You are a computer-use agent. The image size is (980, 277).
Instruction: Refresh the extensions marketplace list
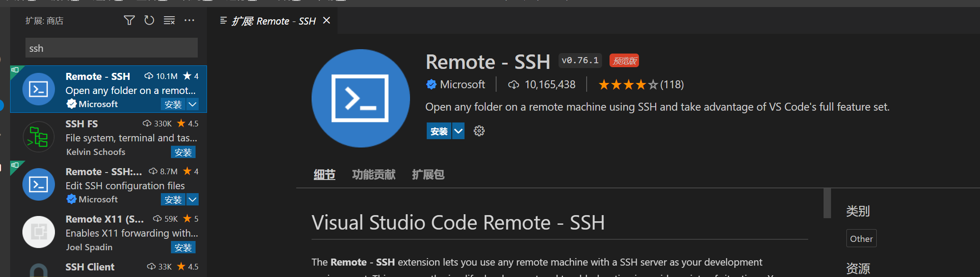[149, 20]
